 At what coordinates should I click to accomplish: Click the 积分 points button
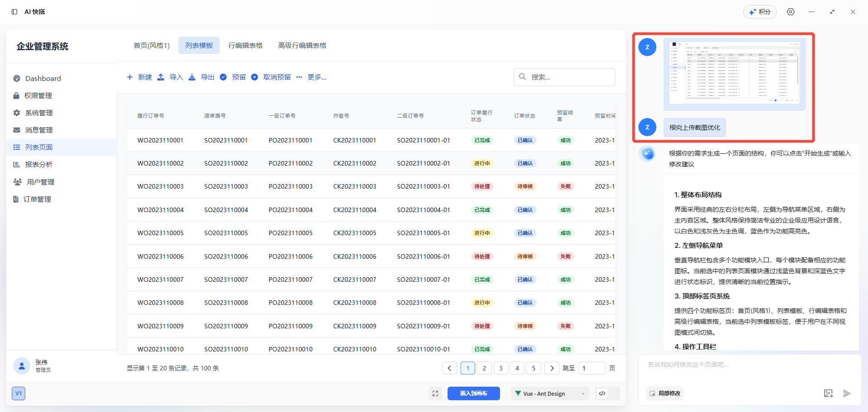pyautogui.click(x=759, y=12)
